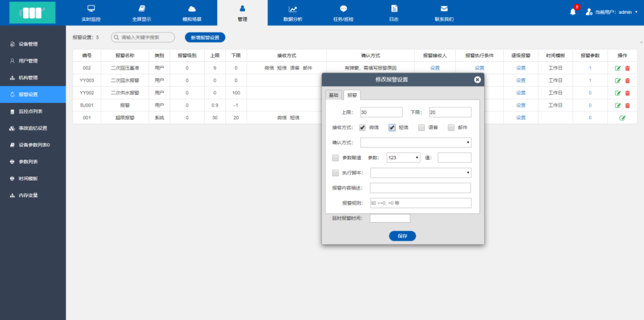Go to 时间模板 in the sidebar
644x320 pixels.
33,178
